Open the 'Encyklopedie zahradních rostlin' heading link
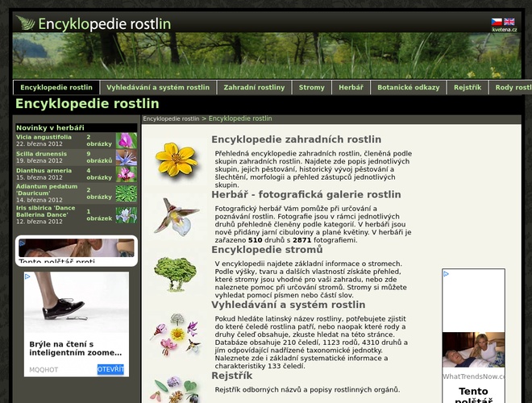Viewport: 532px width, 403px height. coord(296,139)
